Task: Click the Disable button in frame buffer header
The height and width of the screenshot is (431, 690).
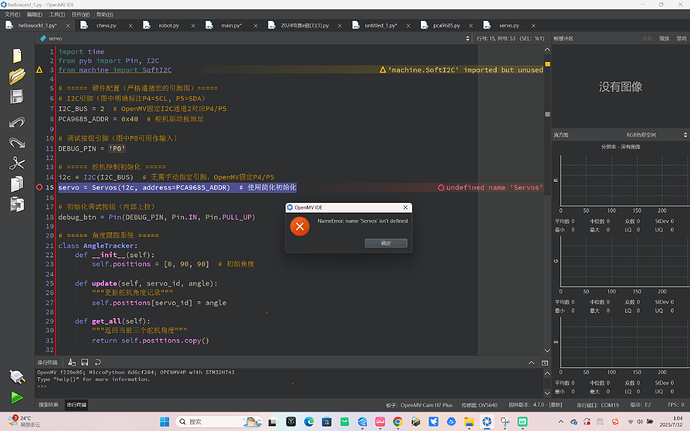Action: coord(681,39)
